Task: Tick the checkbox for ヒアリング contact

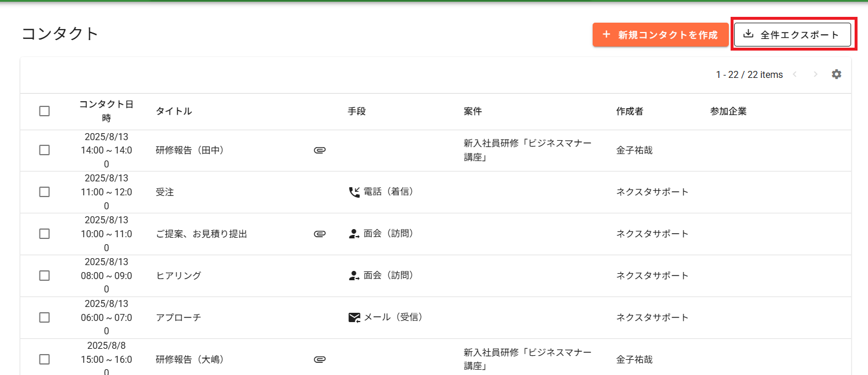Action: pyautogui.click(x=44, y=276)
